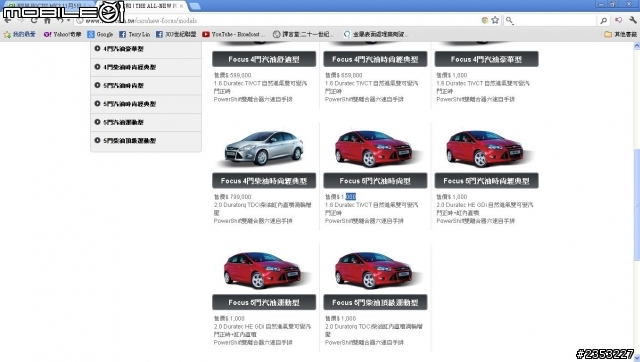Click the colorful Chrome icon in the address bar
The width and height of the screenshot is (640, 362).
[x=484, y=20]
